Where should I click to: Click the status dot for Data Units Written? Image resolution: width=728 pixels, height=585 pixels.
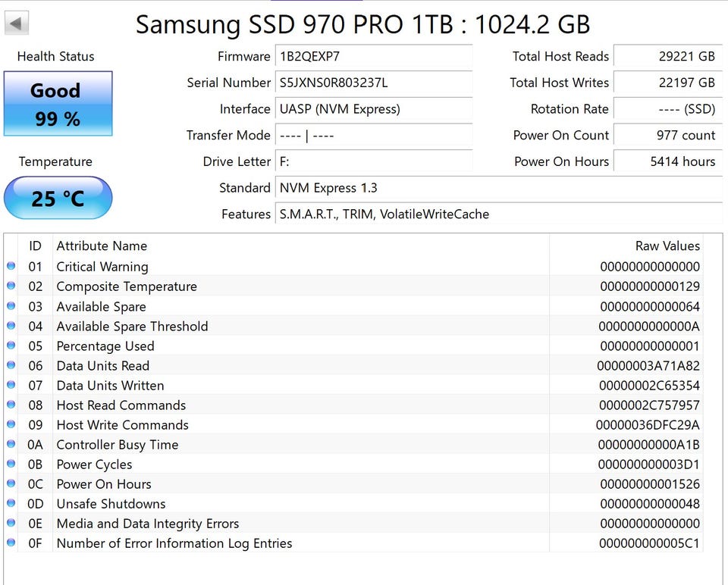[x=11, y=385]
